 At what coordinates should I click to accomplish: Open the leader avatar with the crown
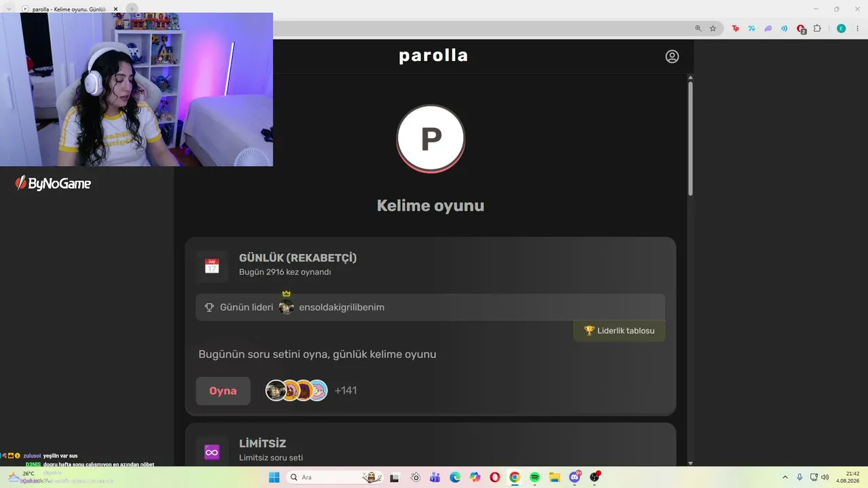coord(286,307)
